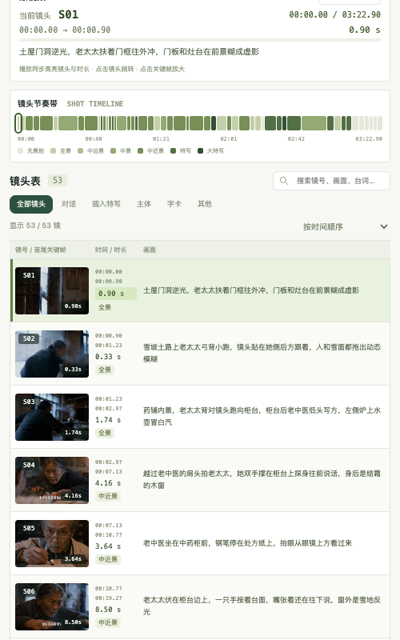Image resolution: width=400 pixels, height=640 pixels.
Task: Click the S05 description starting 老中医坐在中药柜前
Action: pyautogui.click(x=247, y=543)
